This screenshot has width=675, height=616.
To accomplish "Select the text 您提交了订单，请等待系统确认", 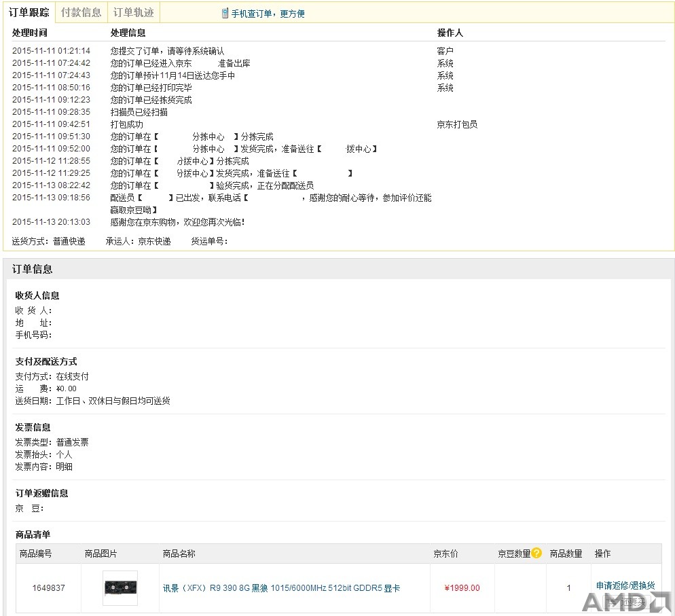I will click(167, 51).
